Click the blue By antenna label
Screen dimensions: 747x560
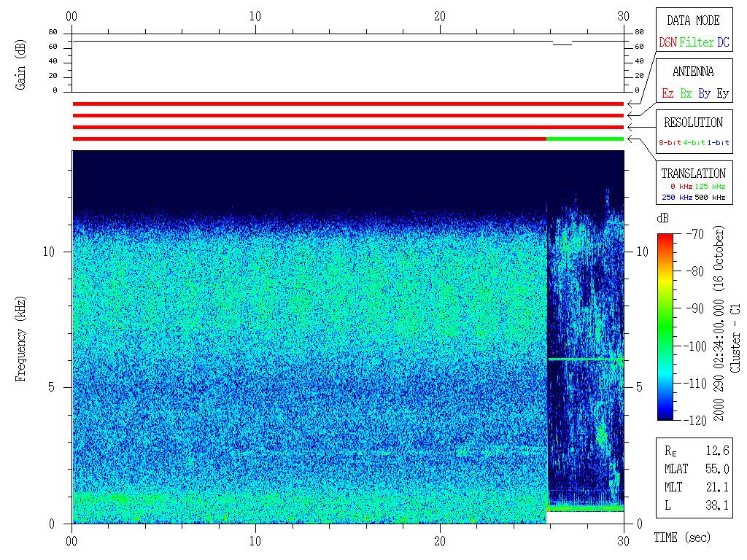[704, 93]
